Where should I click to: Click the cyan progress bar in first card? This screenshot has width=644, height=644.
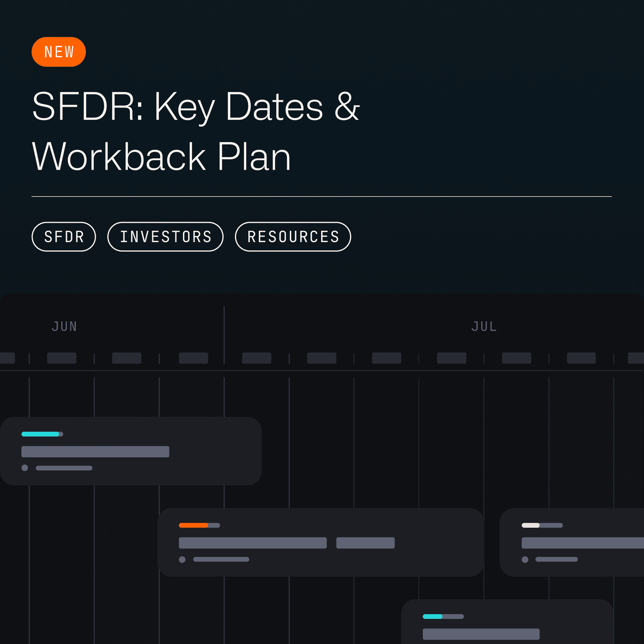click(41, 434)
